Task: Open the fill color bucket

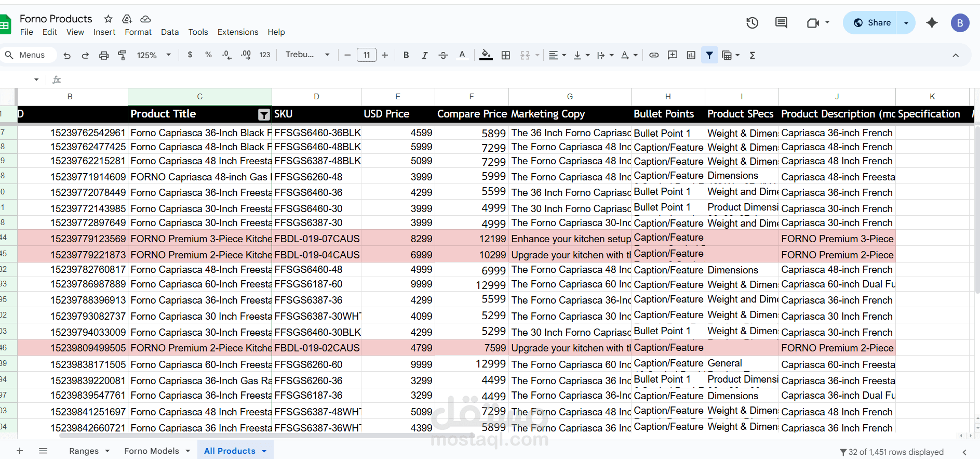Action: tap(486, 55)
